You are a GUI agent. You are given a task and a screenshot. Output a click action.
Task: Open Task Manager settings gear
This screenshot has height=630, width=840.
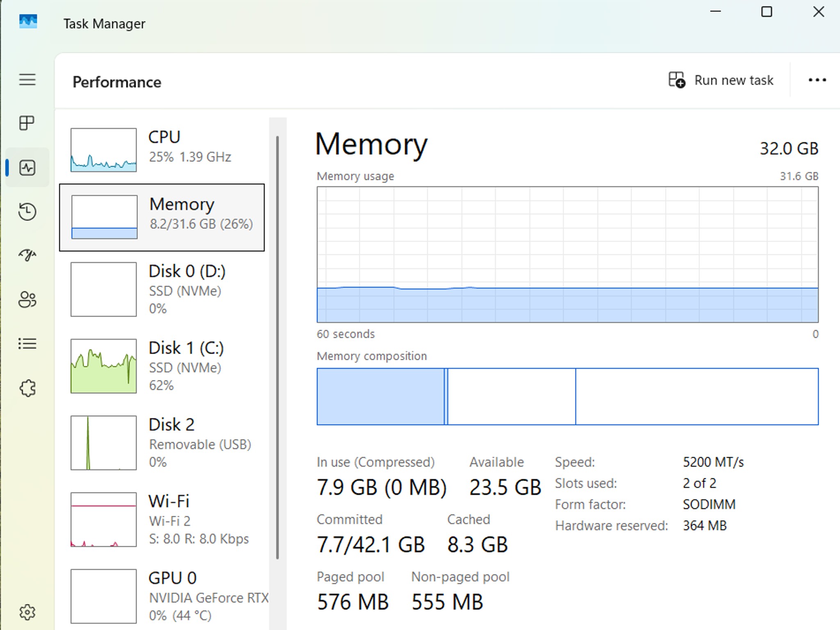27,612
